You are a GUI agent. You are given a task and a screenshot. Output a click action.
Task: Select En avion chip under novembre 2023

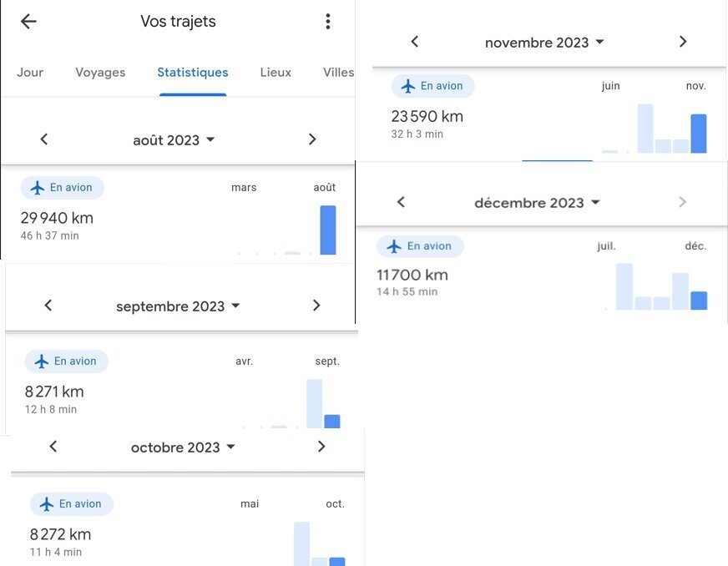[x=432, y=86]
